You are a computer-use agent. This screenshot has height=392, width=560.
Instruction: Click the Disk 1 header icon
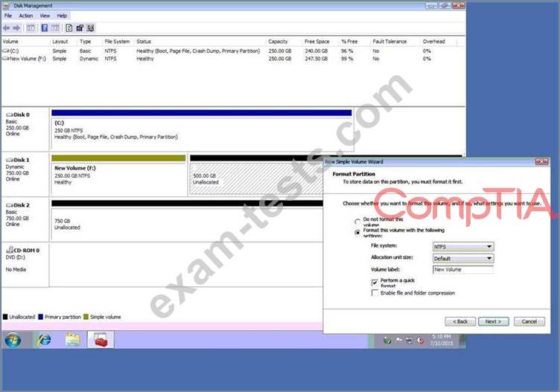[10, 160]
